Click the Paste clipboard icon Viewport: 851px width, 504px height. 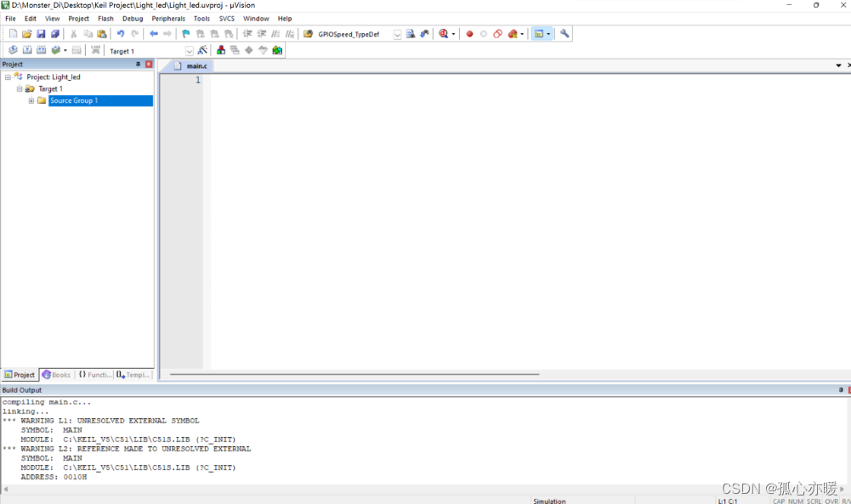[101, 34]
